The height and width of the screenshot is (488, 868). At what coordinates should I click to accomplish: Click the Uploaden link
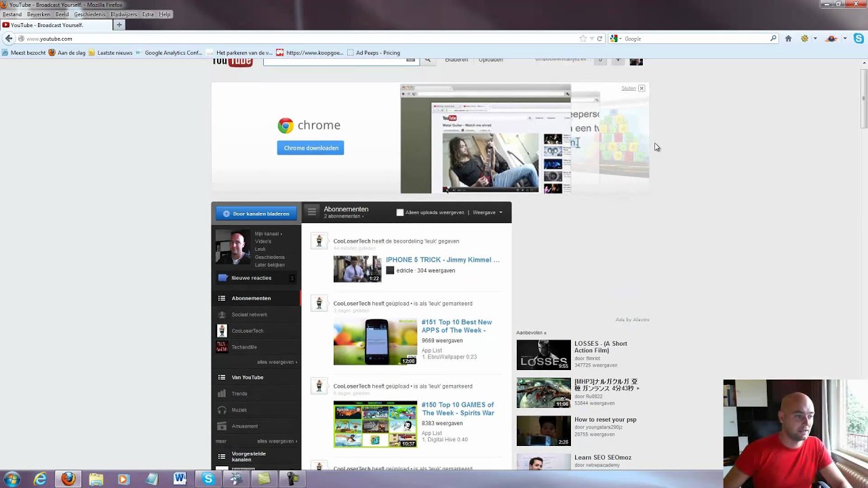[490, 60]
